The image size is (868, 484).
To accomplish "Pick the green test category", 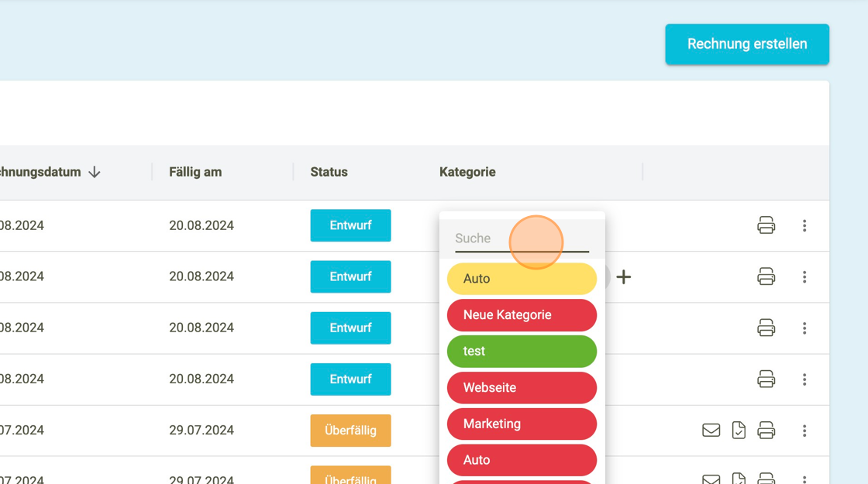I will (x=522, y=352).
